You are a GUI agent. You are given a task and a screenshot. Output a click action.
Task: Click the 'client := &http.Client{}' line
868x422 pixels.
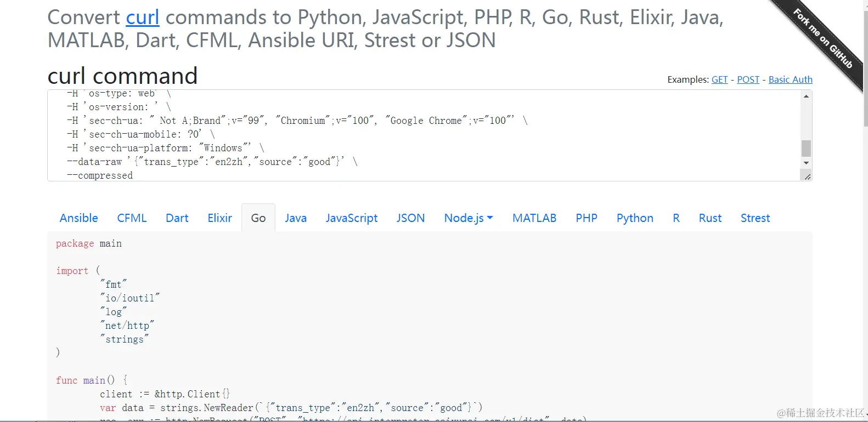(165, 394)
